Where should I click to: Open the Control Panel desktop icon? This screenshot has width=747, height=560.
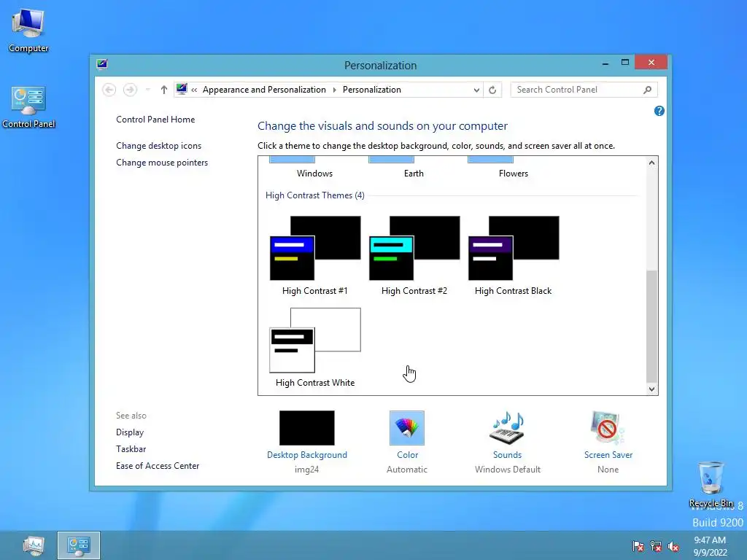click(x=28, y=107)
